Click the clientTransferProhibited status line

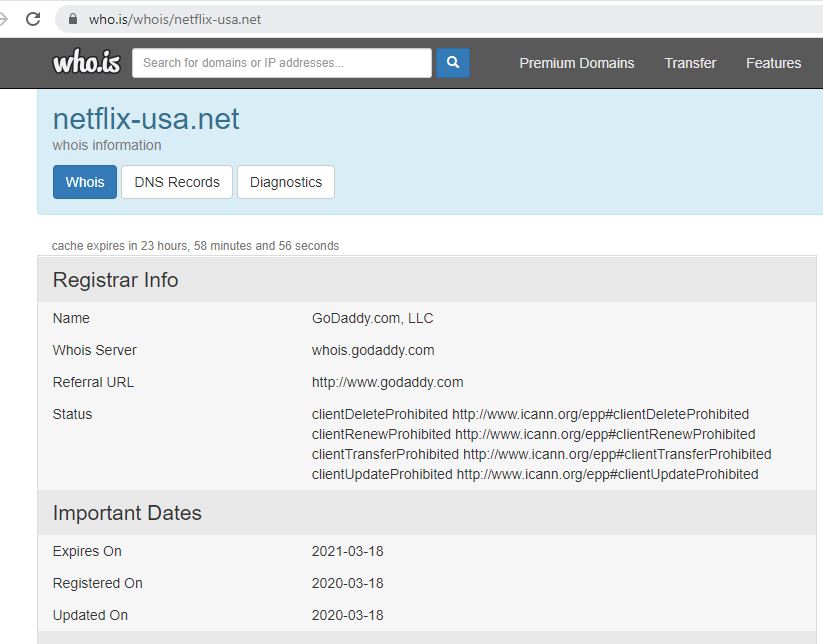542,454
